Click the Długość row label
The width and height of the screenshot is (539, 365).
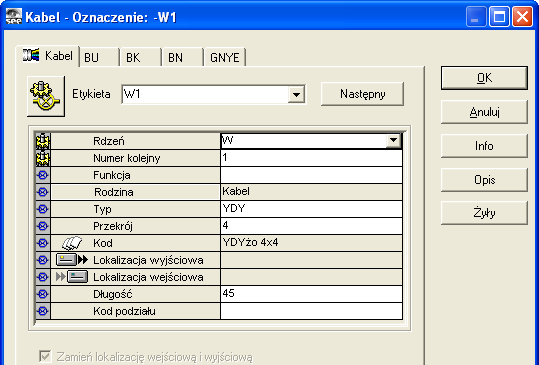click(x=112, y=294)
